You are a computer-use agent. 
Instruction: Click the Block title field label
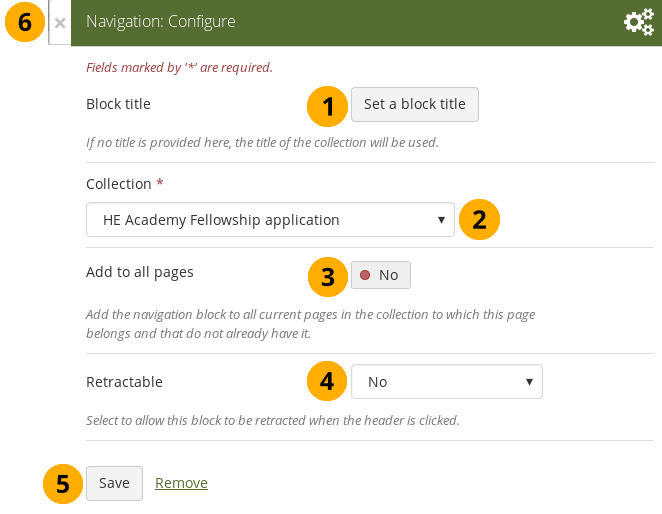tap(118, 104)
